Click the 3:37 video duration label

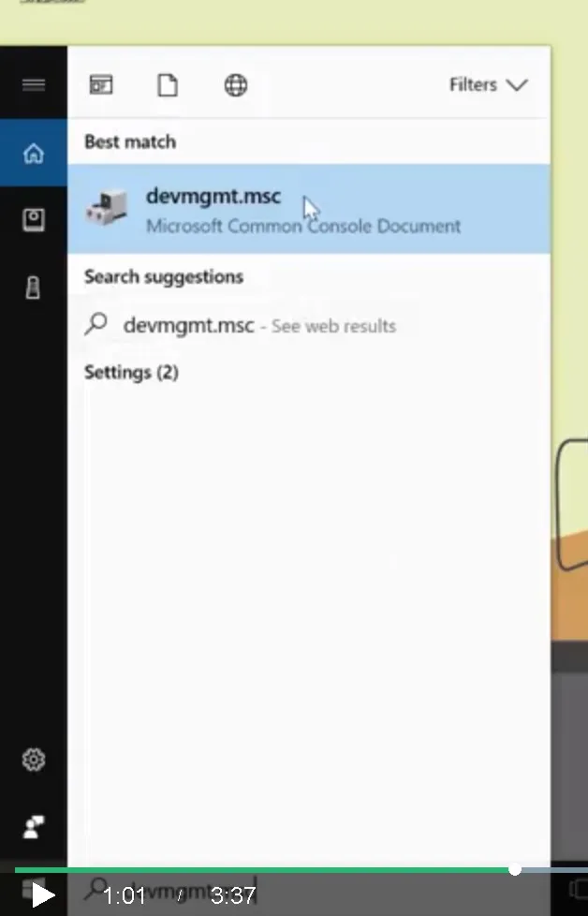[x=233, y=895]
